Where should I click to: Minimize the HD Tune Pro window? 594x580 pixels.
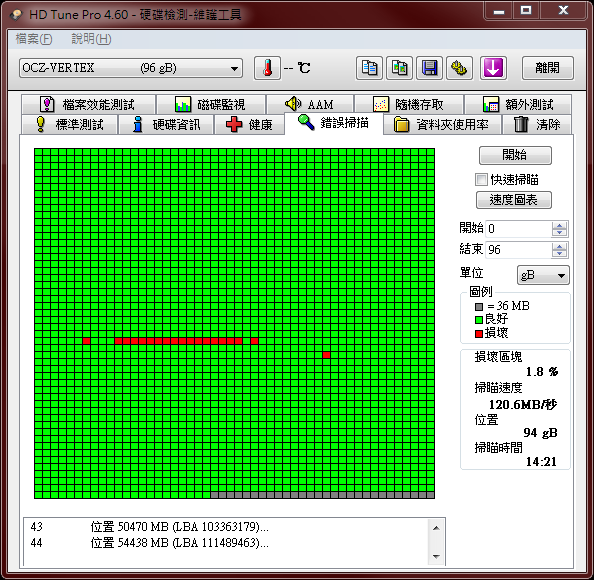pyautogui.click(x=499, y=11)
